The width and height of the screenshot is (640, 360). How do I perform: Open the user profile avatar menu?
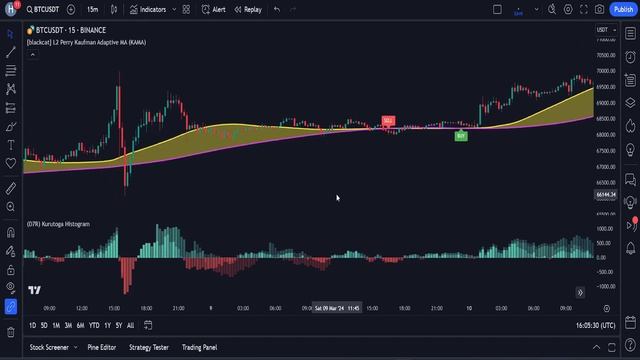[x=11, y=9]
